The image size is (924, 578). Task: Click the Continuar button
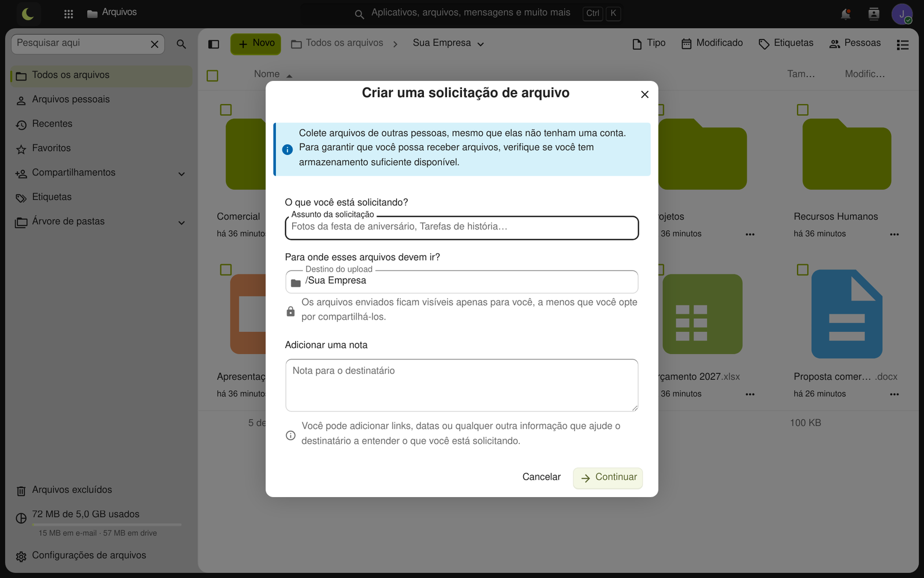click(608, 477)
